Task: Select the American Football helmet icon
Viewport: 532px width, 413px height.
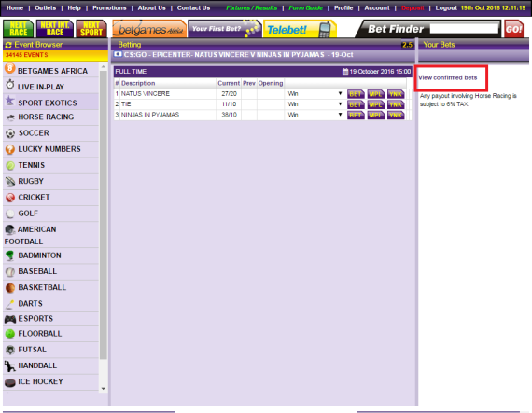Action: coord(10,229)
